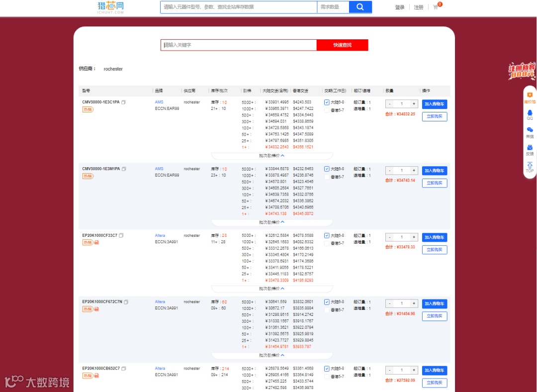Viewport: 537px width, 392px height.
Task: Buy CMV50000-1E3C1PA immediately
Action: tap(434, 116)
